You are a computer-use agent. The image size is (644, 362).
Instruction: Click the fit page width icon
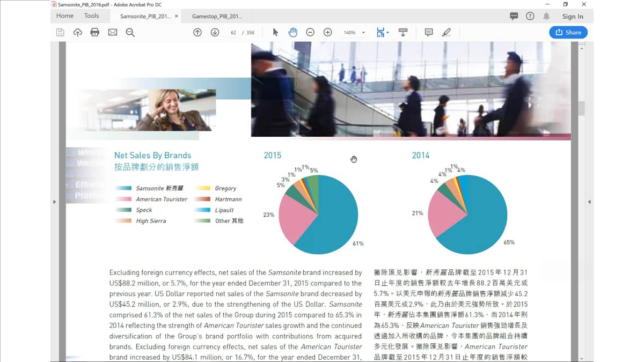(380, 32)
